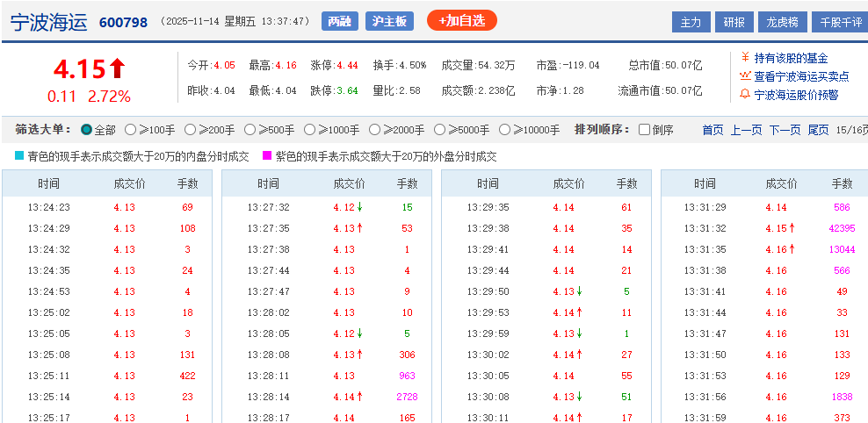Viewport: 868px width, 423px height.
Task: Select the ≥500手 radio filter
Action: (x=250, y=130)
